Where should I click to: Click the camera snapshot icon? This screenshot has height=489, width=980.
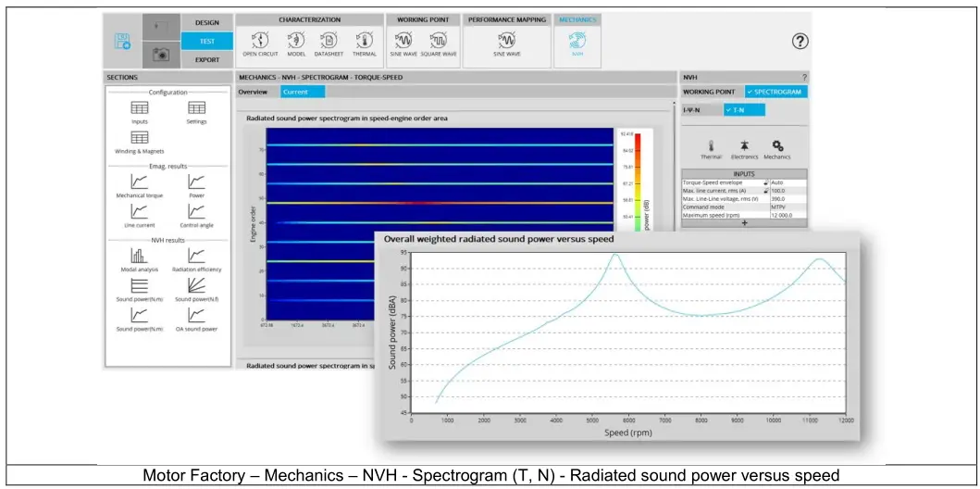(161, 55)
